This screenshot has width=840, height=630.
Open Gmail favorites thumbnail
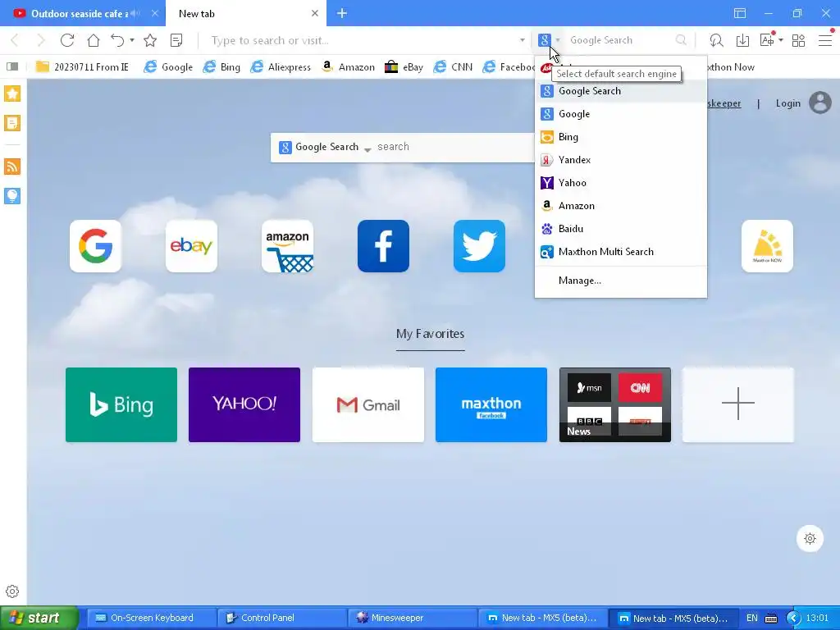coord(368,404)
